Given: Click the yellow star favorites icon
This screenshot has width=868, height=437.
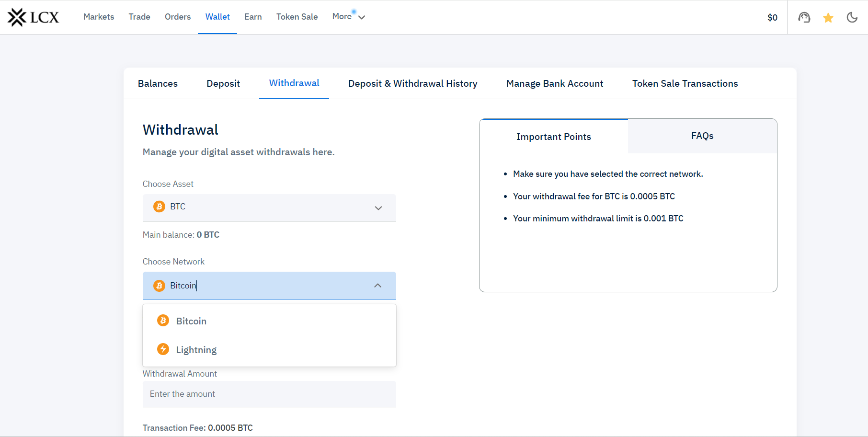Looking at the screenshot, I should point(828,18).
